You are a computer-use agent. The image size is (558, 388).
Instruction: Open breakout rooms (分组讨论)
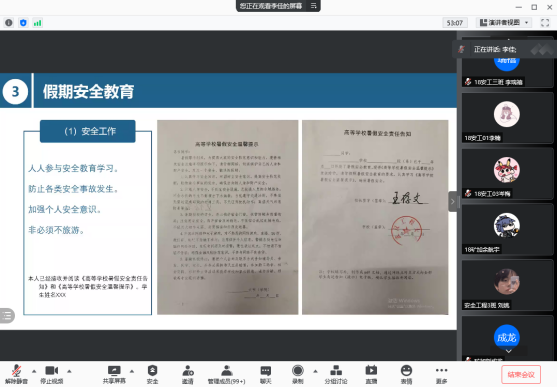[x=336, y=374]
